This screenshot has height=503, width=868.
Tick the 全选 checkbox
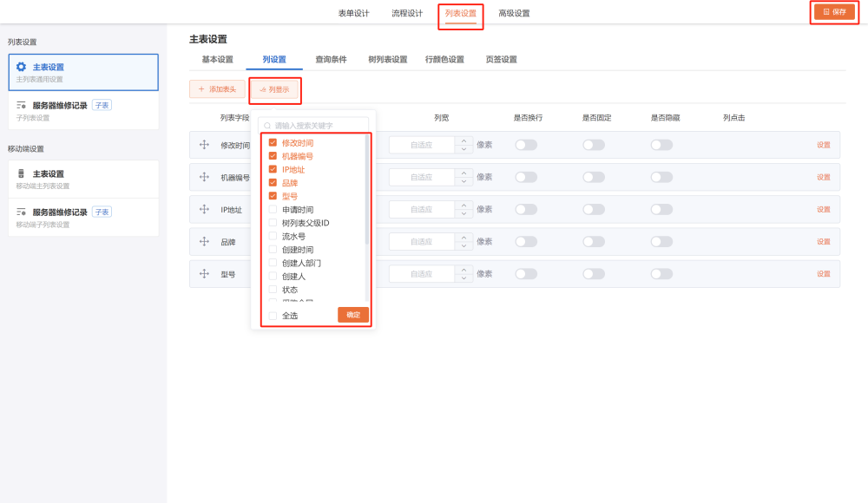coord(273,316)
